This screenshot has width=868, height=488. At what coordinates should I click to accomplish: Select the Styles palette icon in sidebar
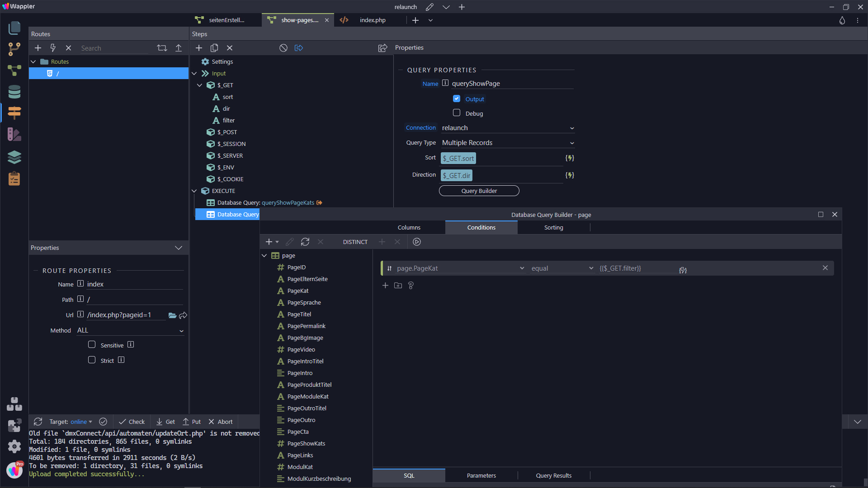pyautogui.click(x=14, y=134)
